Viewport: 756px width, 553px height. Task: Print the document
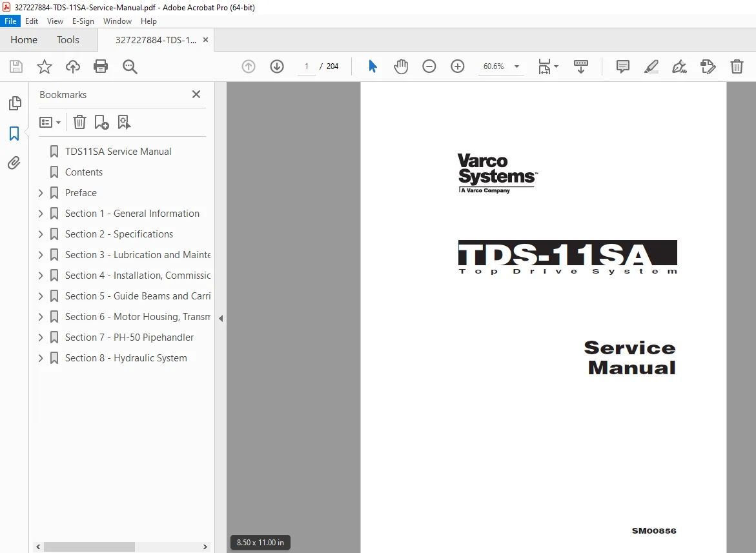[101, 66]
